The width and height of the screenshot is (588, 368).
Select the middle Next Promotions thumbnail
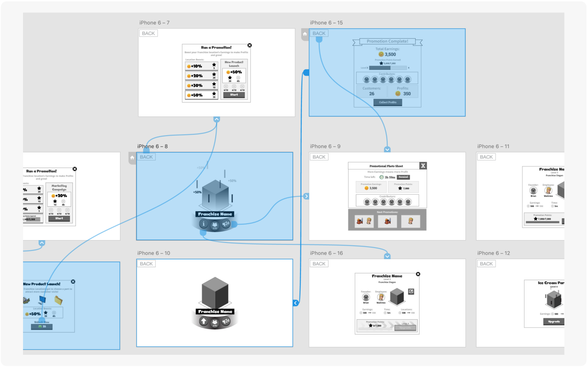point(387,221)
